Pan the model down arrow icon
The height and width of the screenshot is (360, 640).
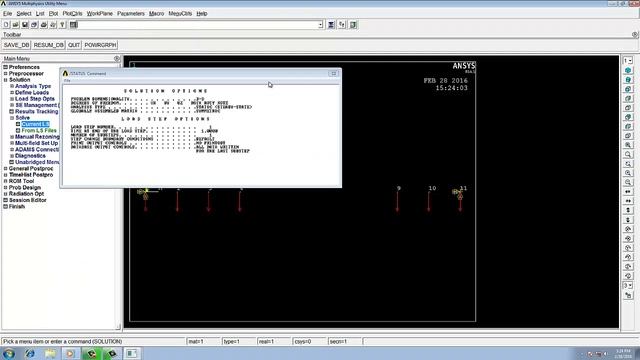[x=628, y=220]
